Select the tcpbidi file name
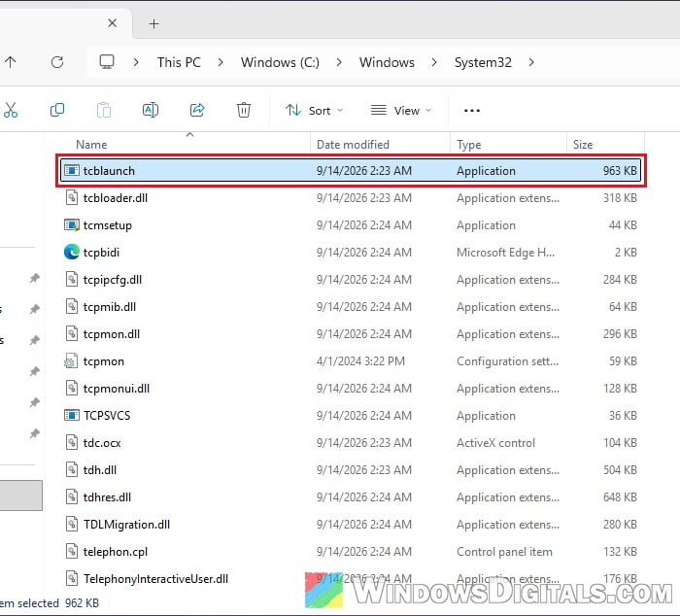Viewport: 680px width, 616px height. [x=101, y=253]
